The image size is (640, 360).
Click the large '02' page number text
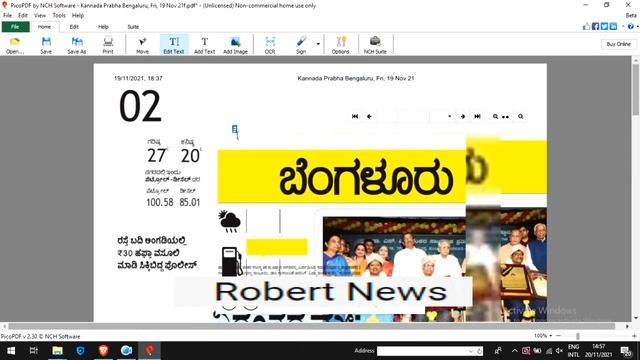pyautogui.click(x=140, y=106)
